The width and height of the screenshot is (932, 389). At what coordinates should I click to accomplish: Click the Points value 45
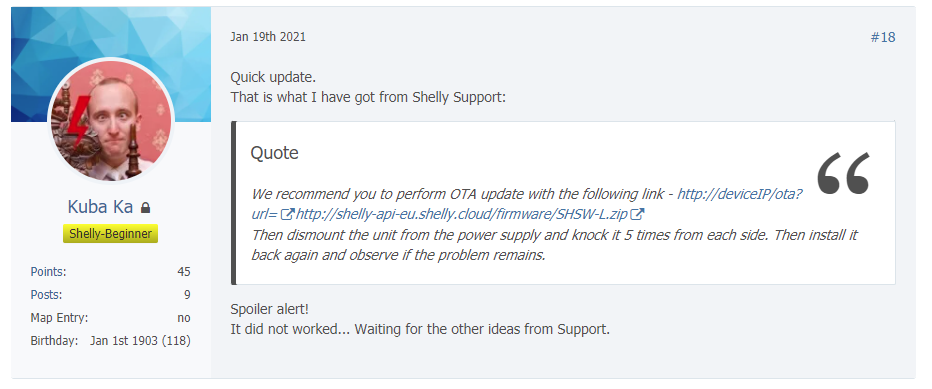click(184, 272)
